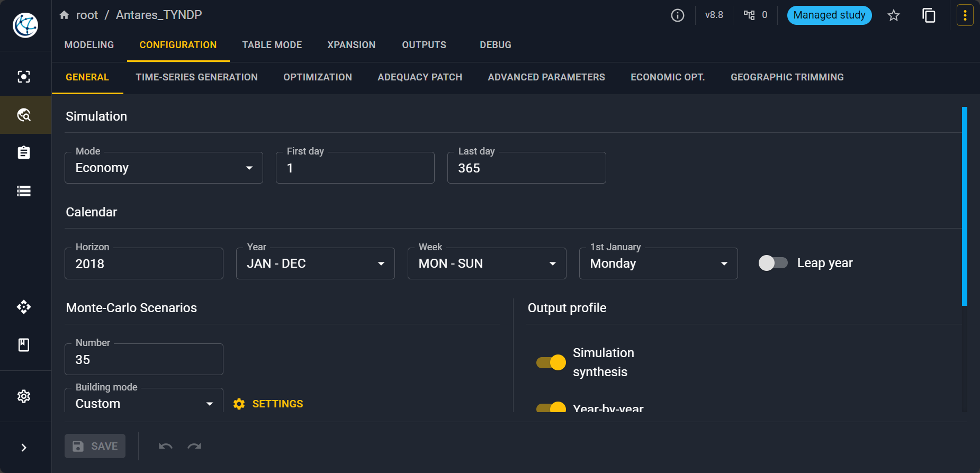Click the SAVE button
This screenshot has height=473, width=980.
95,446
